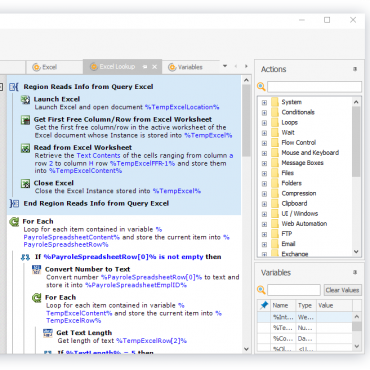Click the Get First Free Column/Row action icon

click(25, 120)
